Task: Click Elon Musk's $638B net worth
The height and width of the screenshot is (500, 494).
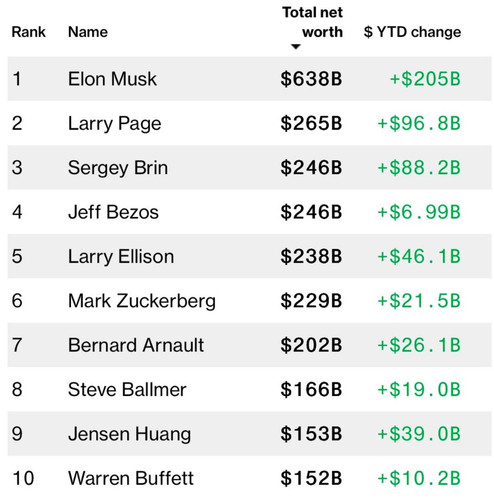Action: tap(311, 79)
